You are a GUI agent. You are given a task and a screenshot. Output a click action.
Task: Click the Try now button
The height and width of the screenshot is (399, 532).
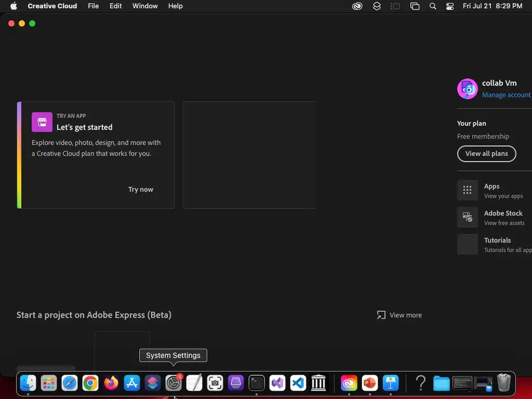tap(140, 189)
